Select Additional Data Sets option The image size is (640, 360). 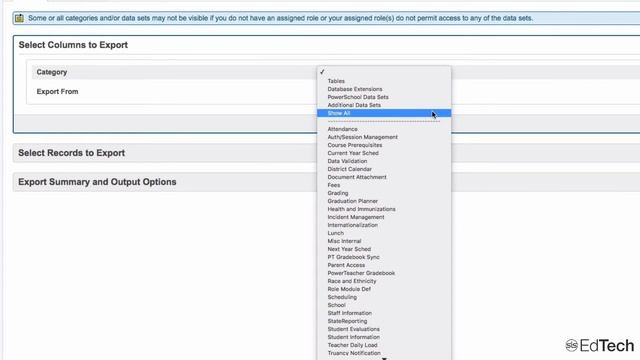pyautogui.click(x=354, y=105)
